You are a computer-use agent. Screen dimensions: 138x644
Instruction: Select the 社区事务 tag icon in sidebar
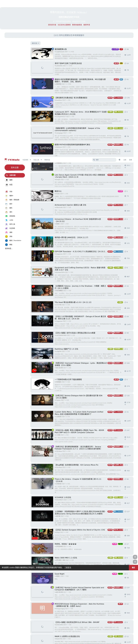tap(7, 228)
